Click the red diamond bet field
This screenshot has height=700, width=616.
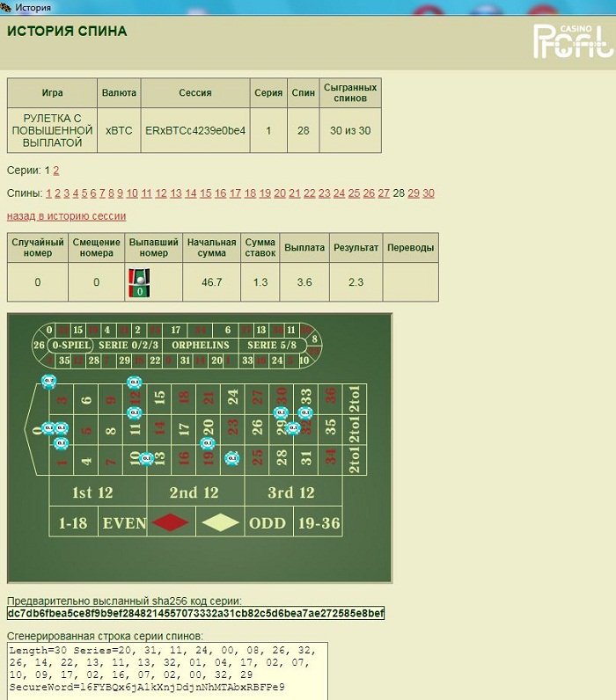point(171,523)
